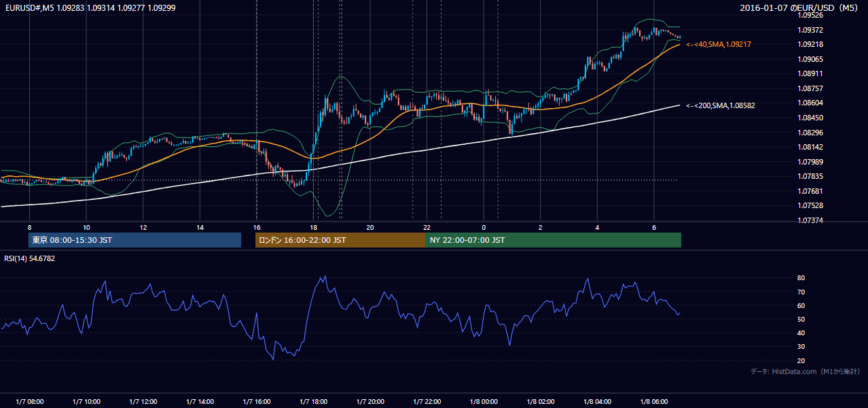The image size is (868, 408).
Task: Click price axis value 1.09372
Action: [x=810, y=30]
